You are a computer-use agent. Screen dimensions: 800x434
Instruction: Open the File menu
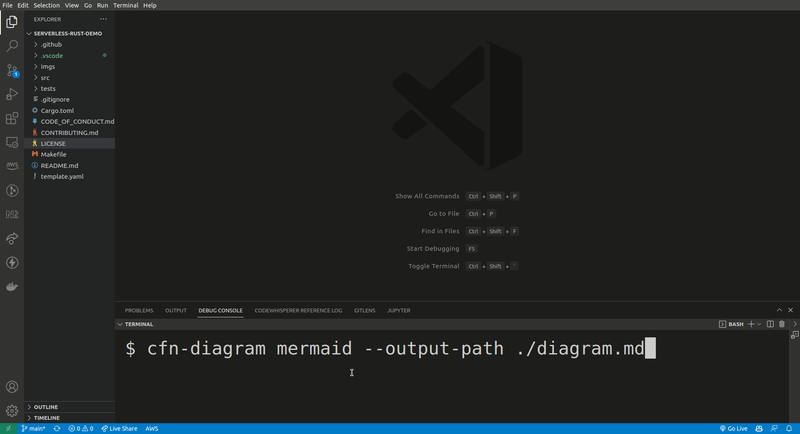point(8,5)
